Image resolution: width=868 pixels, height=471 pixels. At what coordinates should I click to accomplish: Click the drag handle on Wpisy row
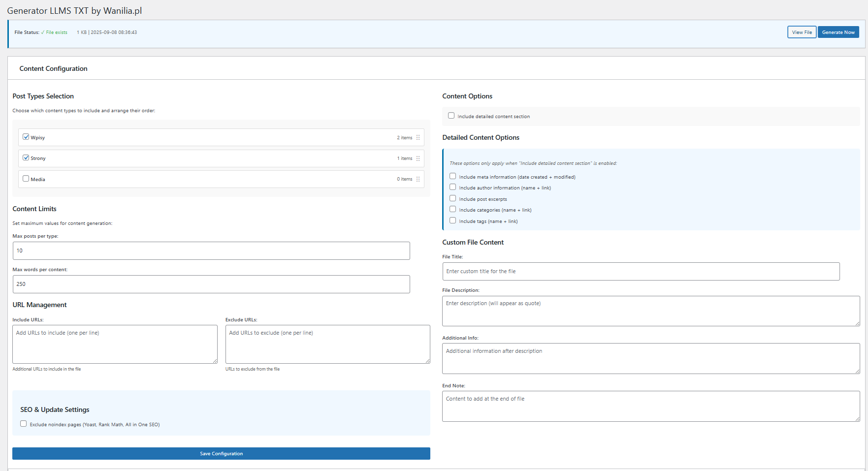(x=418, y=138)
